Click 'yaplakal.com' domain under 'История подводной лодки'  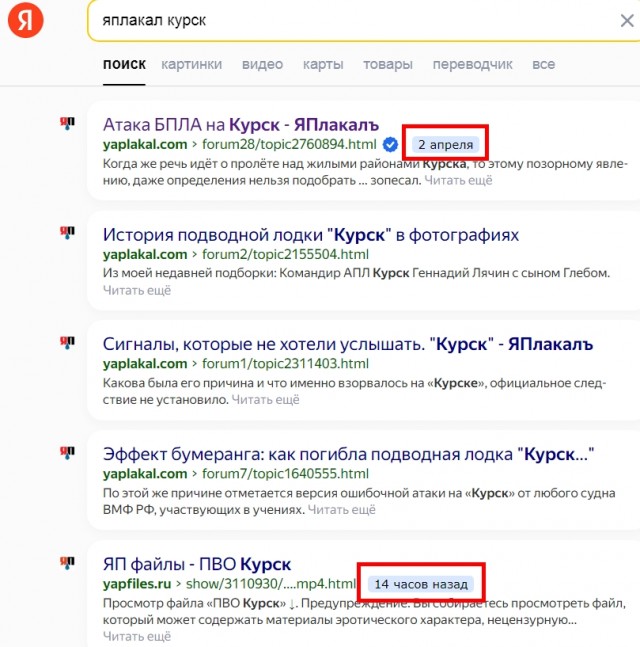[x=145, y=254]
